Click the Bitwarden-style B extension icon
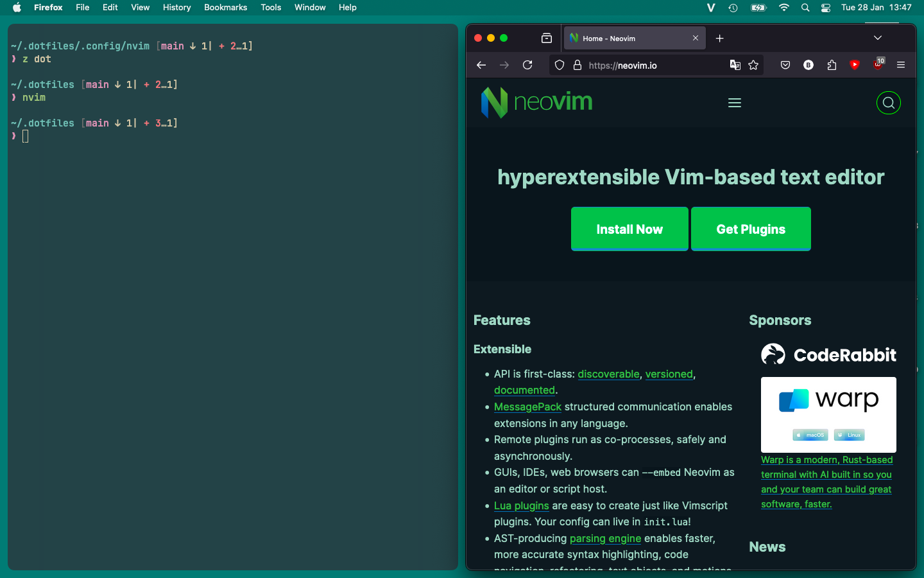The image size is (924, 578). pos(809,65)
